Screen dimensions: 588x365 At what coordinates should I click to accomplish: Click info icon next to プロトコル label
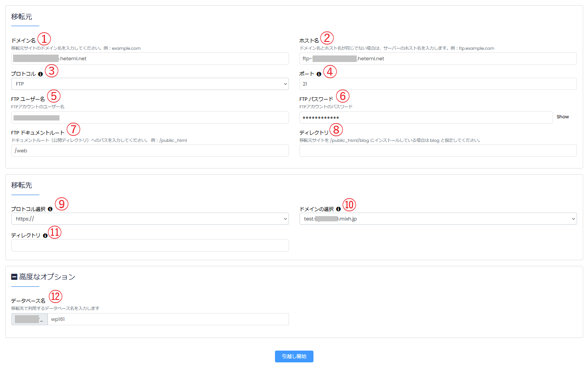tap(40, 74)
